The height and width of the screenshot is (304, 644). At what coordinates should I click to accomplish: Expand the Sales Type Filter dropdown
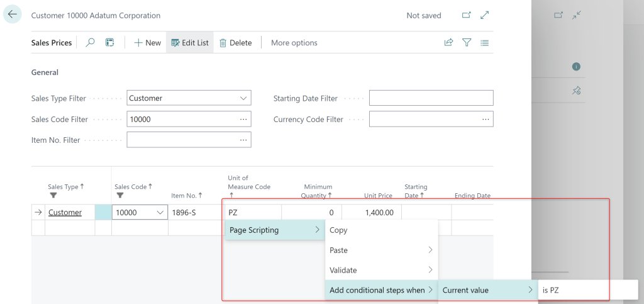coord(243,98)
